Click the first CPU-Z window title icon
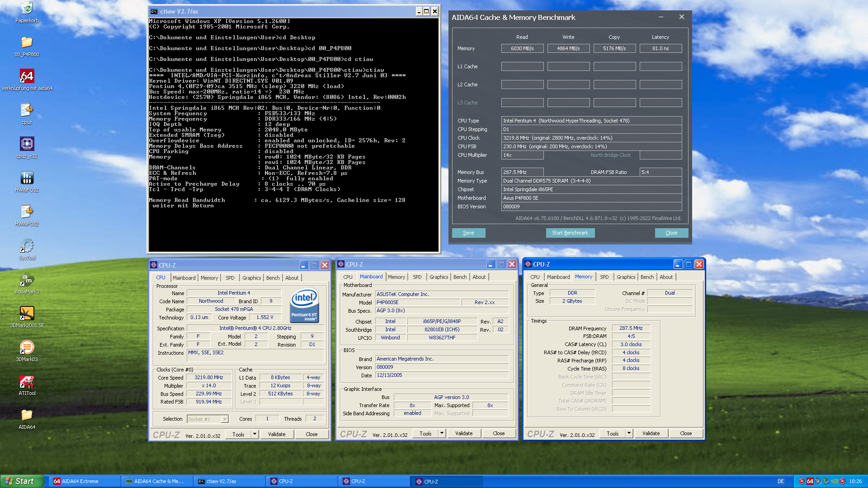 (x=154, y=265)
